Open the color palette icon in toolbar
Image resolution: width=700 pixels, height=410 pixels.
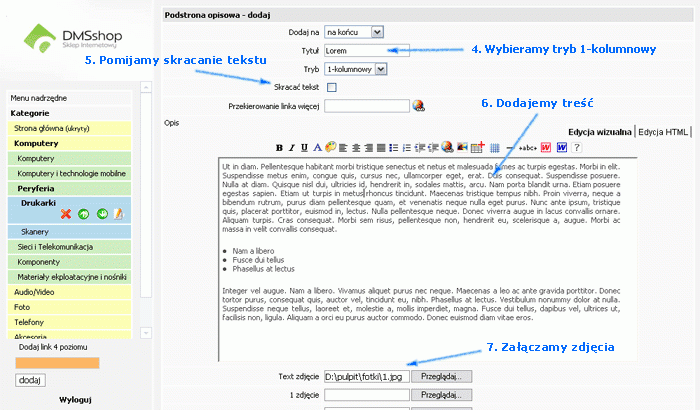[x=330, y=147]
